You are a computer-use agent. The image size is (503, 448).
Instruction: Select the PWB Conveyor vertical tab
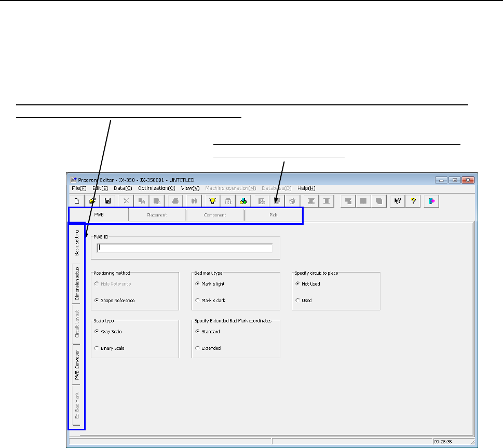[x=77, y=364]
